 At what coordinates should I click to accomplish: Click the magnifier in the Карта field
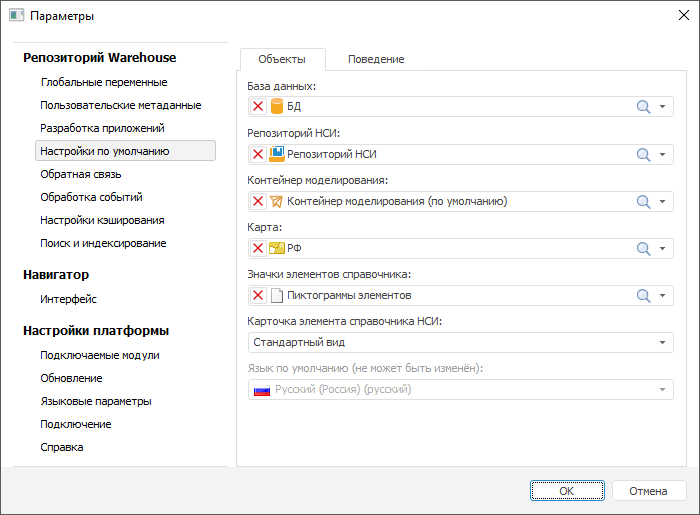(x=644, y=248)
